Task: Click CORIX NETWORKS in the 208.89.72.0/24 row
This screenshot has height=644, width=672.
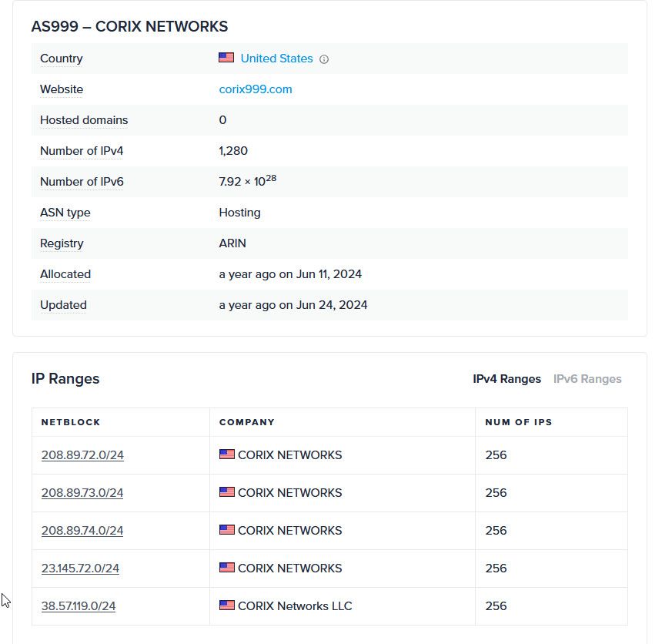Action: 289,455
